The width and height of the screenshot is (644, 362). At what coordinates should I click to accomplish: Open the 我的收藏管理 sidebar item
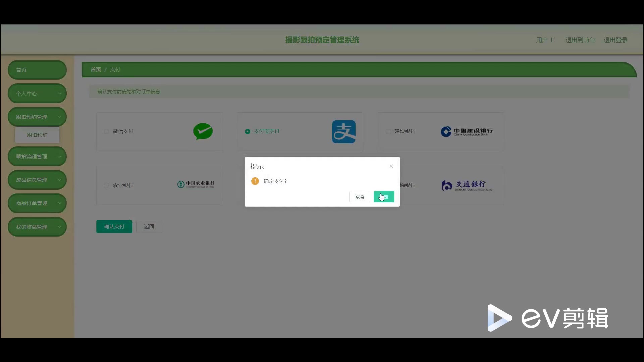(37, 227)
